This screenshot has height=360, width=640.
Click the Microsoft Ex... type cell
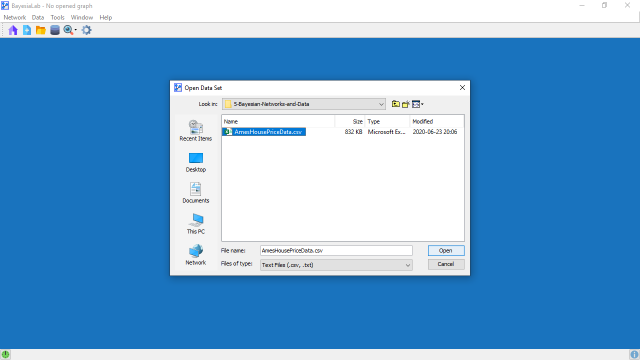[386, 132]
